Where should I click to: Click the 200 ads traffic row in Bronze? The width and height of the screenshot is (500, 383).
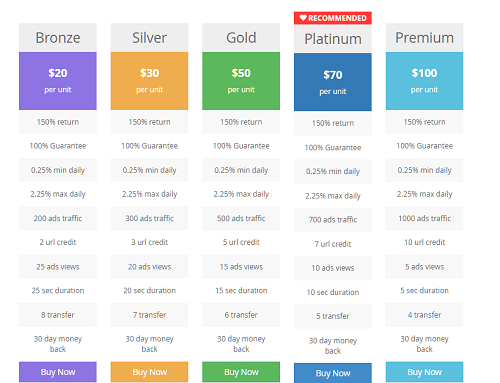tap(58, 218)
